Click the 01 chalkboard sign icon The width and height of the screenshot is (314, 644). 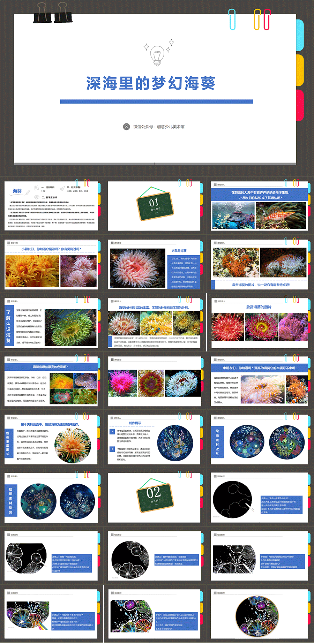pyautogui.click(x=155, y=205)
